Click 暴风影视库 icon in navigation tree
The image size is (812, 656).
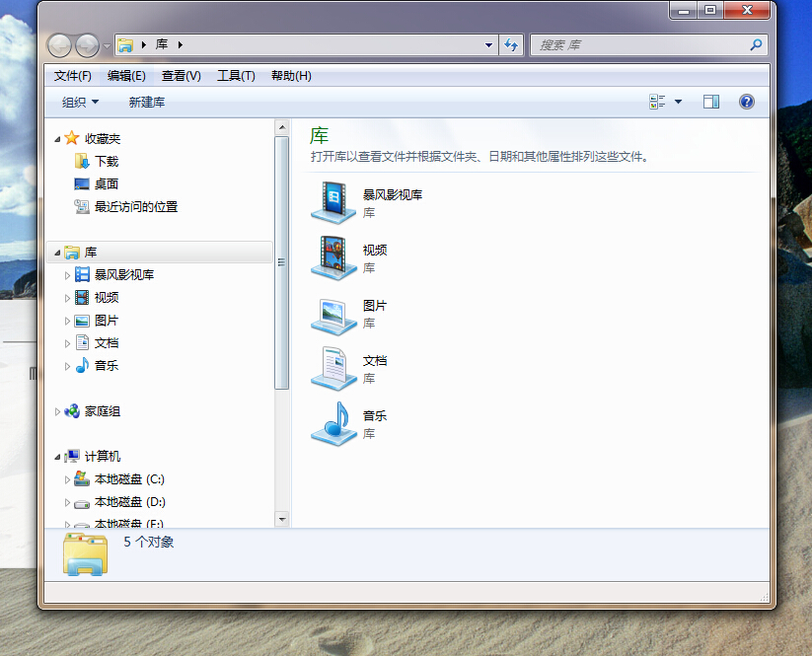82,274
